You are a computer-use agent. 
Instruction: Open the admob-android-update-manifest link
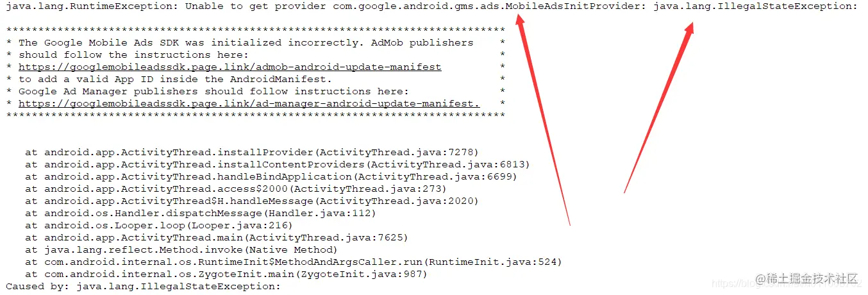(230, 67)
